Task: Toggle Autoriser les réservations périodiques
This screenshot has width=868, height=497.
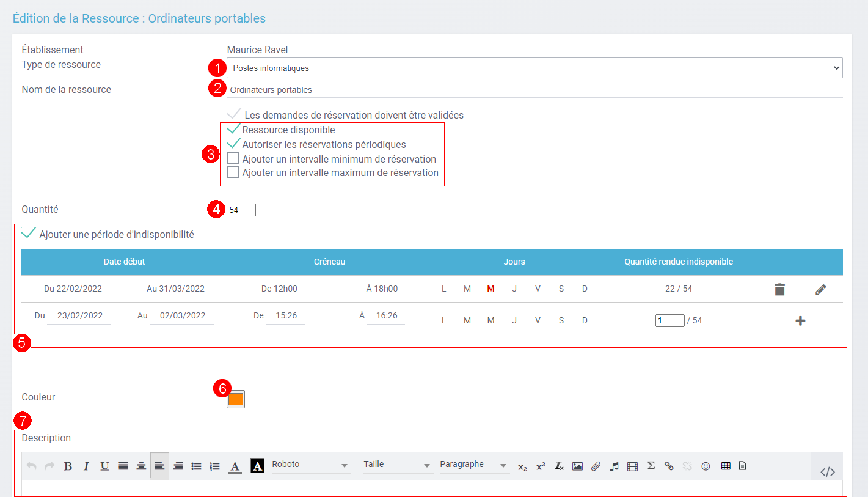Action: click(x=233, y=144)
